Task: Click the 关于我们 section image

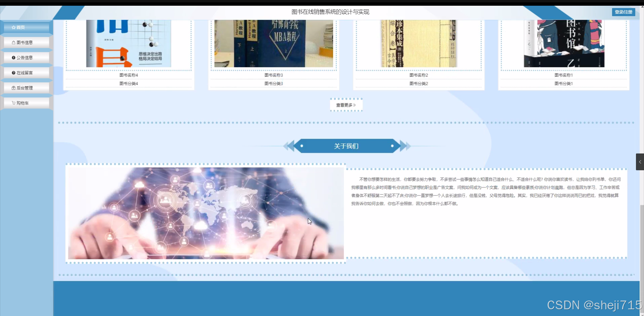Action: point(206,213)
